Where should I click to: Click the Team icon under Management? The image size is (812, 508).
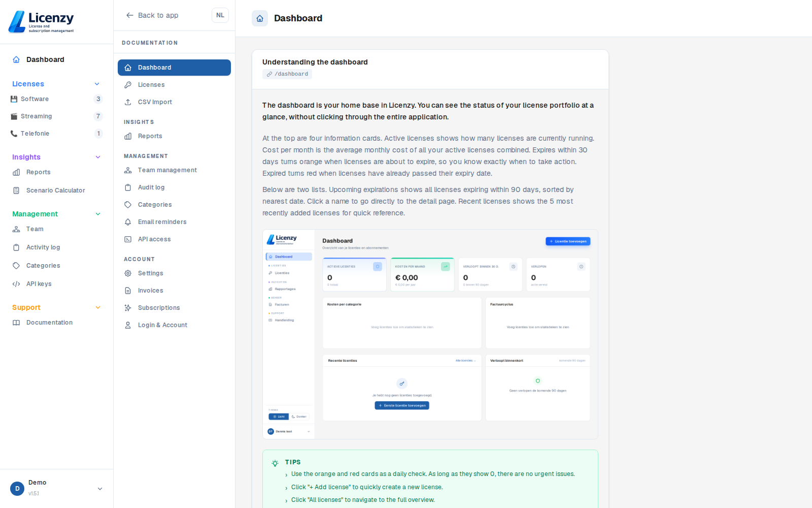[x=16, y=229]
